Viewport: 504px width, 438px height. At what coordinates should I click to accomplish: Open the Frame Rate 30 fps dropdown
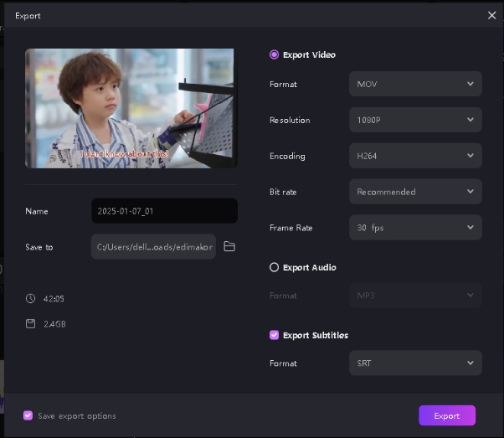point(414,227)
